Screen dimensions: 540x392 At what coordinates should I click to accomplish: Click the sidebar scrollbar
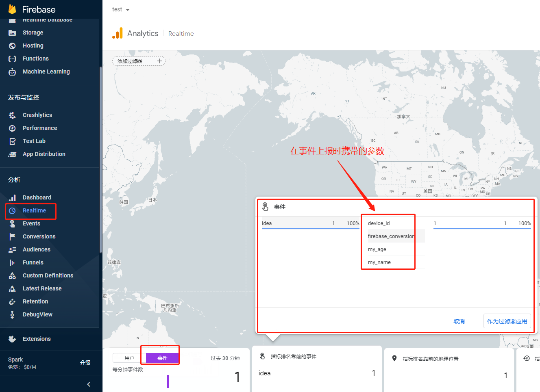pos(101,160)
